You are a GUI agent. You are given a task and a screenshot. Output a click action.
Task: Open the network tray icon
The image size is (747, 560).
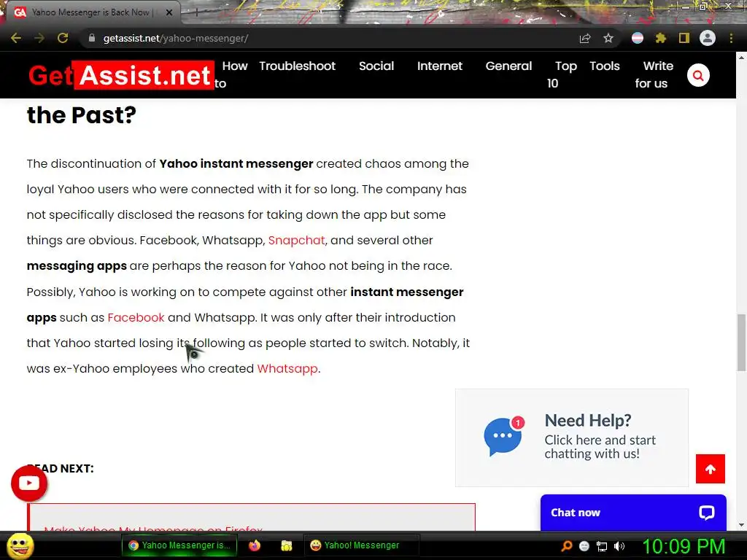(602, 546)
